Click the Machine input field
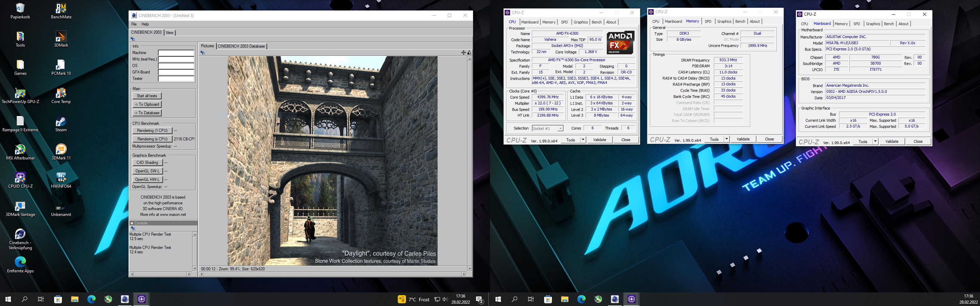980x306 pixels. [176, 53]
